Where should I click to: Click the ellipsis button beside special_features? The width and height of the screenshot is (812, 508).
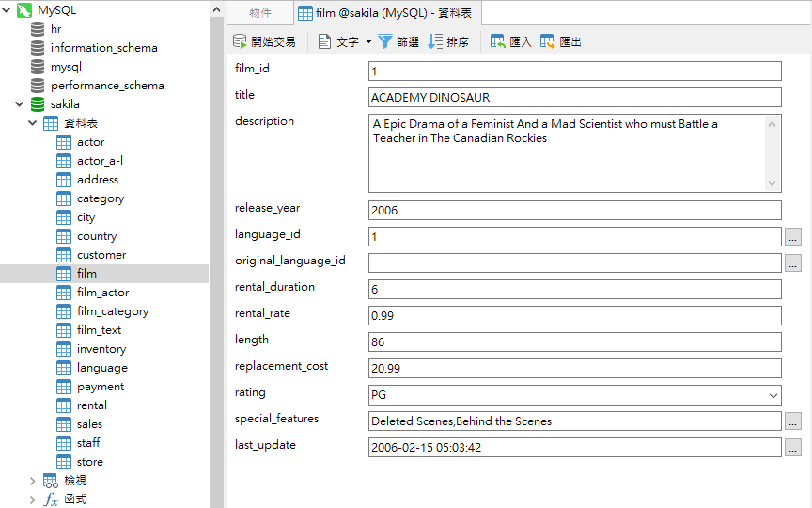pyautogui.click(x=792, y=421)
